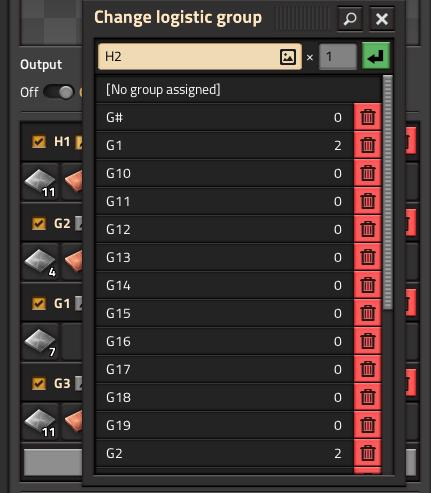431x493 pixels.
Task: Click the rich text icon selector button
Action: (x=288, y=57)
